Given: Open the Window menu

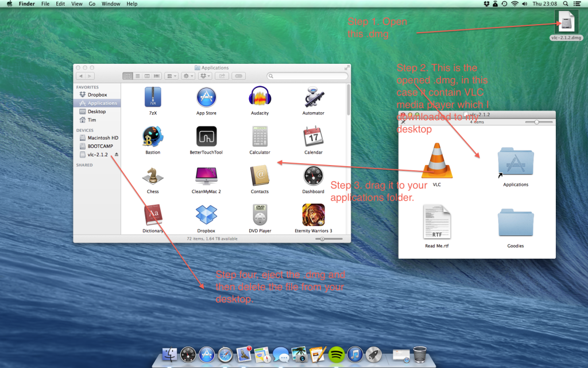Looking at the screenshot, I should click(111, 4).
